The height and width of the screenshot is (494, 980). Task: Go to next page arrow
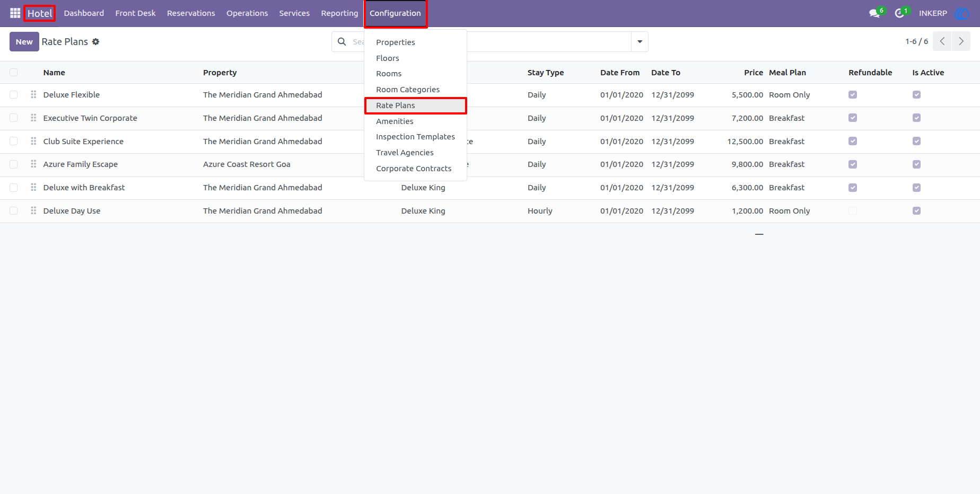coord(961,41)
